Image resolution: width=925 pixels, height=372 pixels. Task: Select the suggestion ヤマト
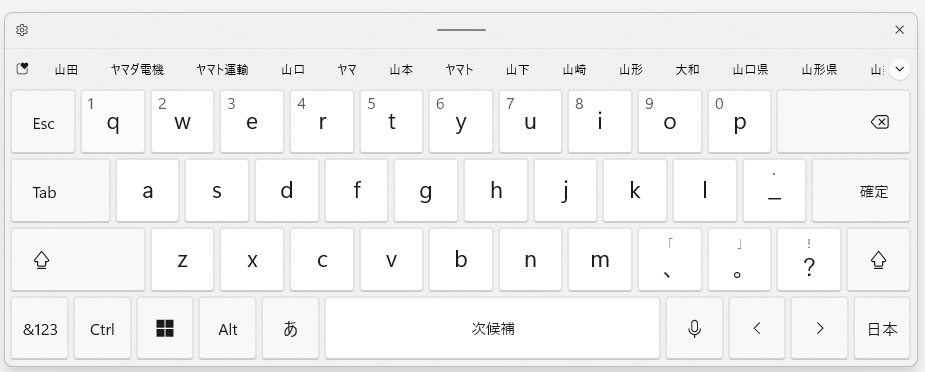[460, 70]
